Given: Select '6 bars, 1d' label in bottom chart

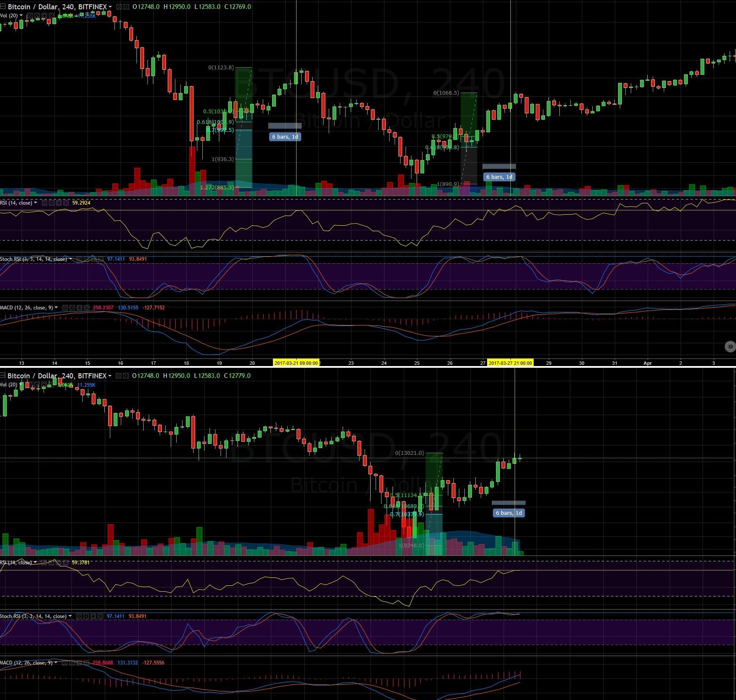Looking at the screenshot, I should (509, 513).
